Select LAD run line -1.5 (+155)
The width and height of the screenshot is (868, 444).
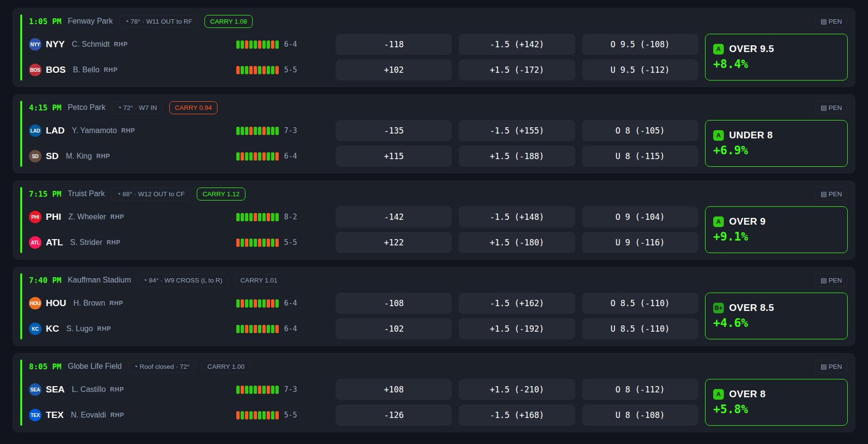(x=516, y=131)
